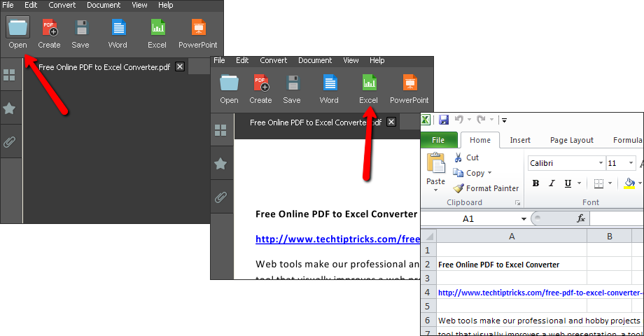Open Edit menu in the first PDF window
Screen dimensions: 644x336
[31, 5]
